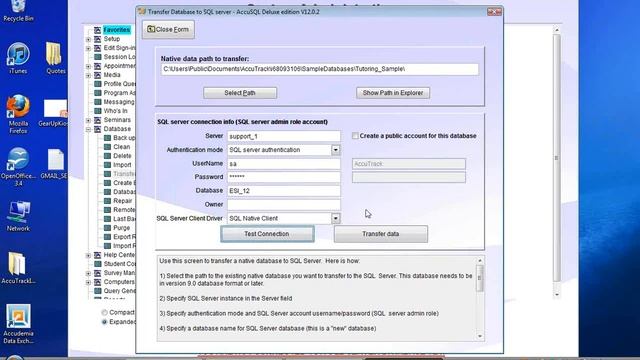The image size is (640, 360).
Task: Expand the Help Center tree node
Action: (x=88, y=256)
